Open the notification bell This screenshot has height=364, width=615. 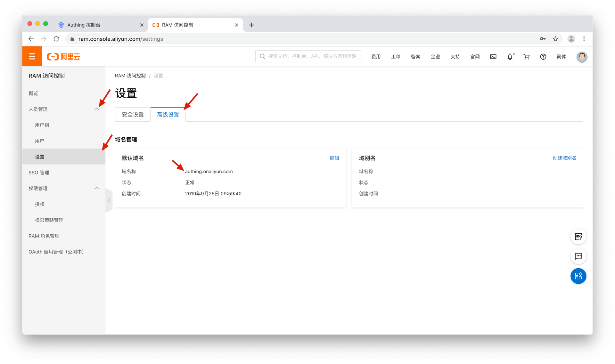point(510,57)
